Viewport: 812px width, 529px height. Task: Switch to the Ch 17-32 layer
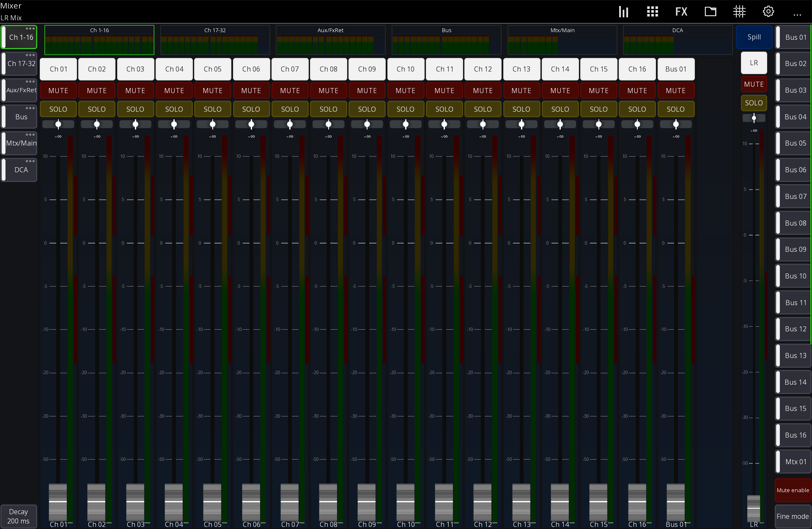(x=19, y=64)
